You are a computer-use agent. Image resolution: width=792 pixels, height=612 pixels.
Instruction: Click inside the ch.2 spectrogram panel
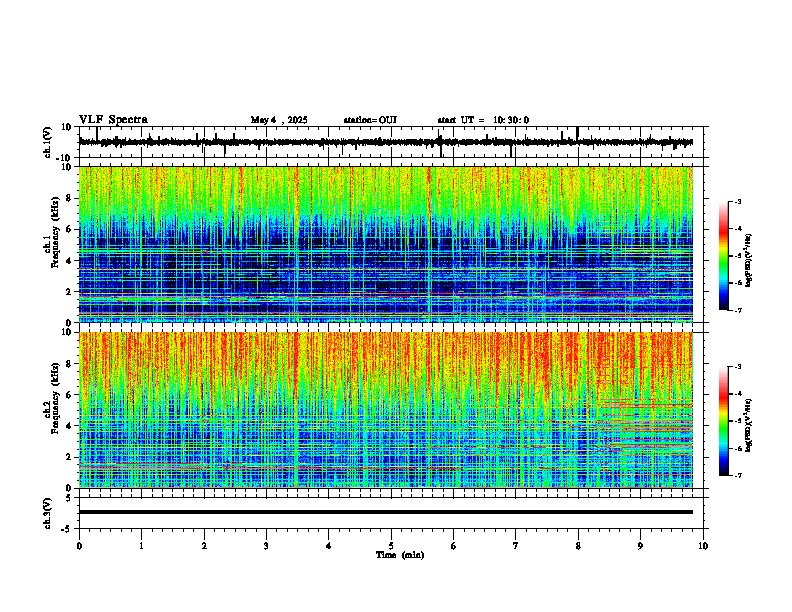[x=385, y=410]
